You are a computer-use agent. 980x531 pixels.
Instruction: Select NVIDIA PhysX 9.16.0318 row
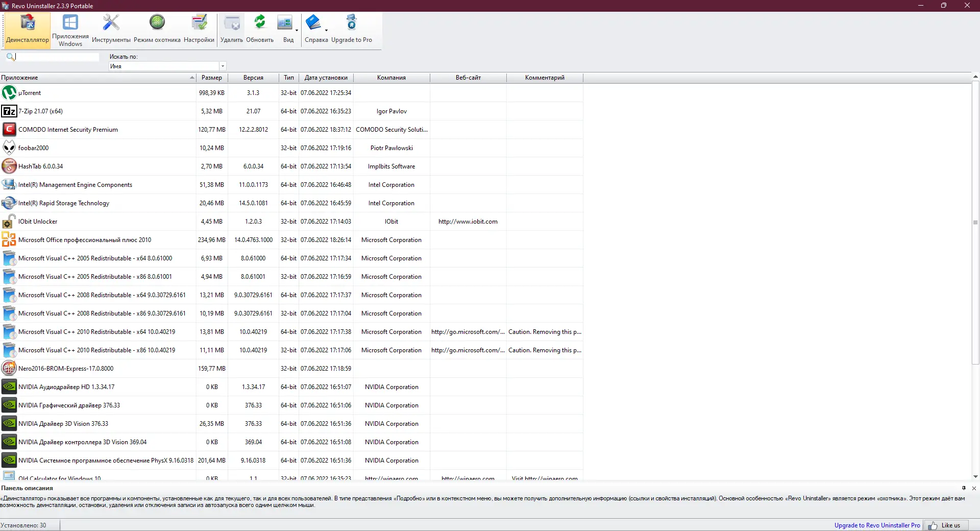click(291, 461)
